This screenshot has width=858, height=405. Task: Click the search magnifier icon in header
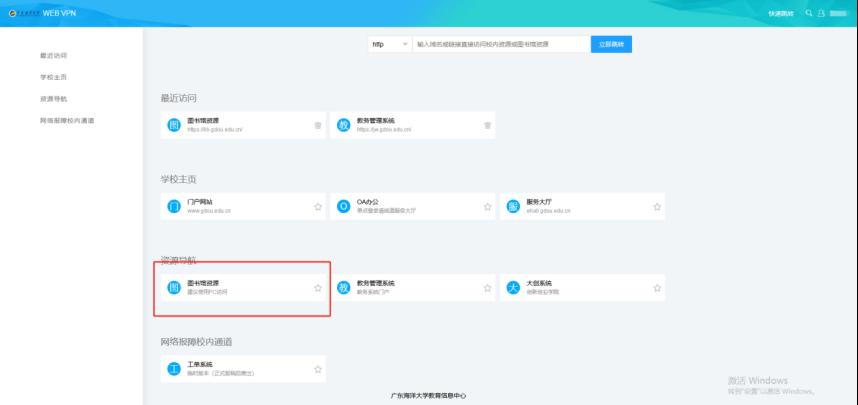pyautogui.click(x=809, y=13)
